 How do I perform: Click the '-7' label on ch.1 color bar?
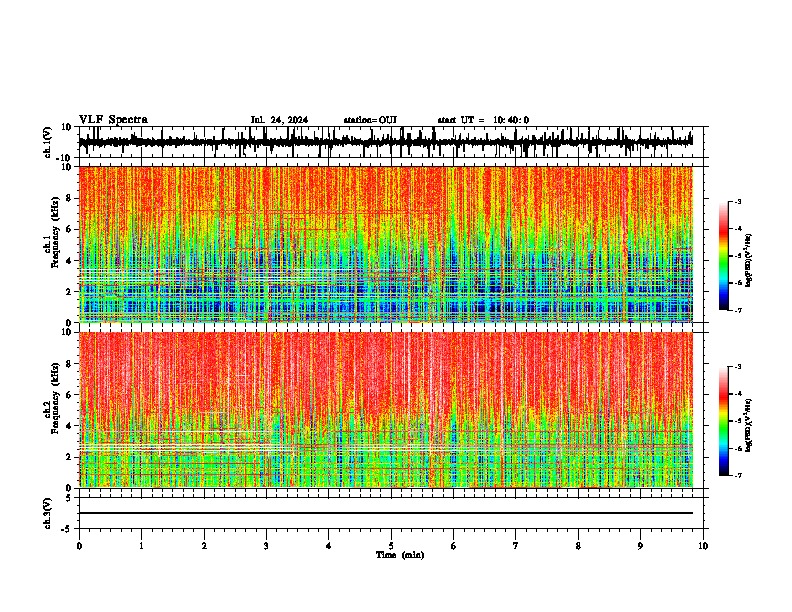pos(737,310)
